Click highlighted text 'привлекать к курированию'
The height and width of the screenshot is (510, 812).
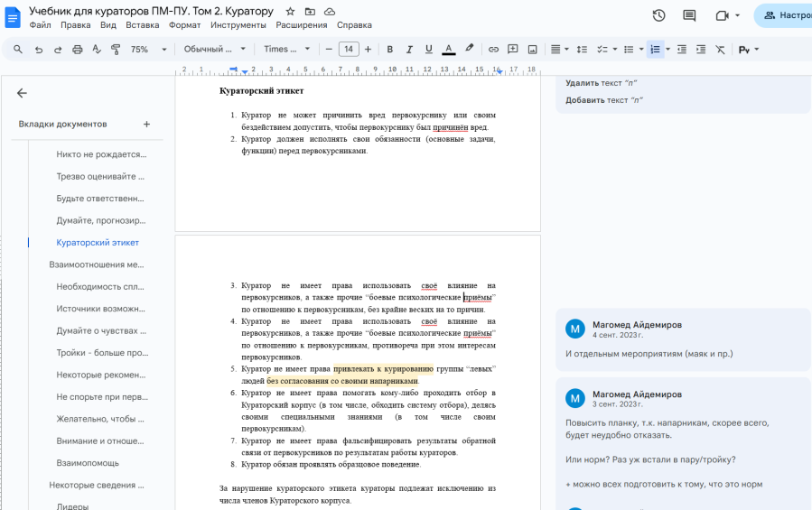[x=383, y=368]
